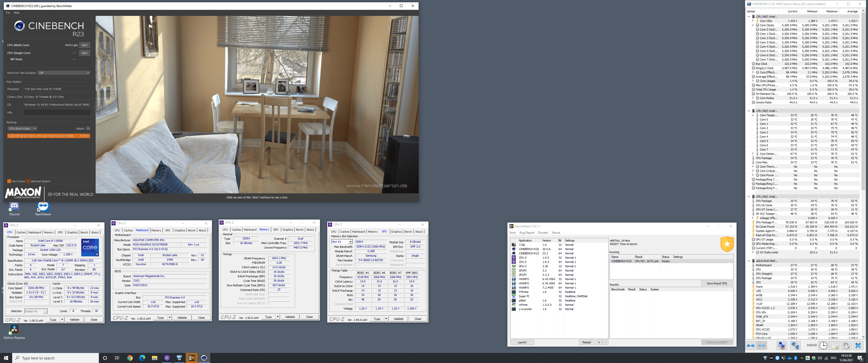Click the Bluetooth tray icon
The height and width of the screenshot is (363, 868).
796,358
